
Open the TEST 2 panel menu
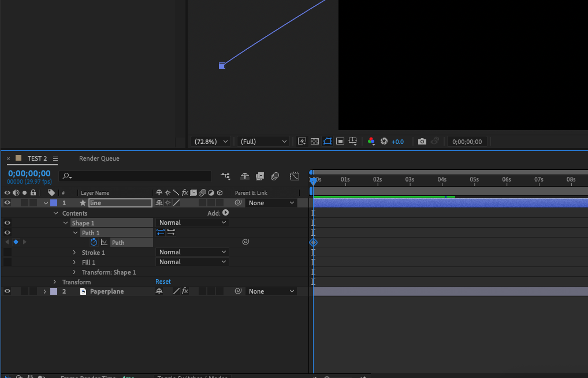pyautogui.click(x=55, y=158)
